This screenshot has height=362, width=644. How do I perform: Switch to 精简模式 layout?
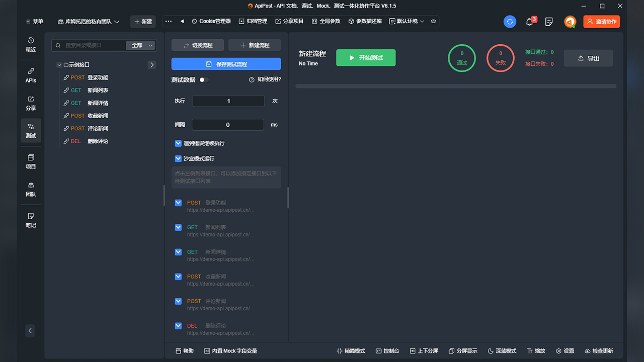click(x=351, y=350)
